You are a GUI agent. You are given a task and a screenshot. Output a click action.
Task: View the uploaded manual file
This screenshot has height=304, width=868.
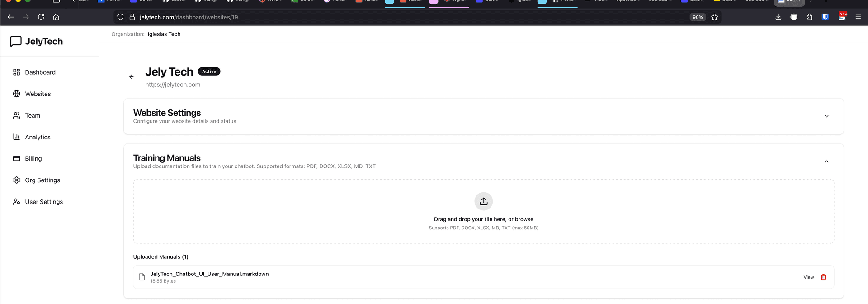[808, 277]
